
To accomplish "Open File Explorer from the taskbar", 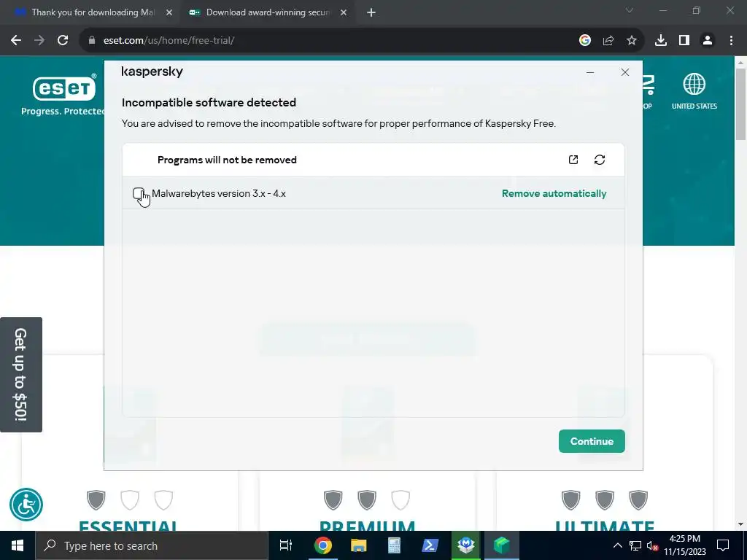I will pos(358,545).
